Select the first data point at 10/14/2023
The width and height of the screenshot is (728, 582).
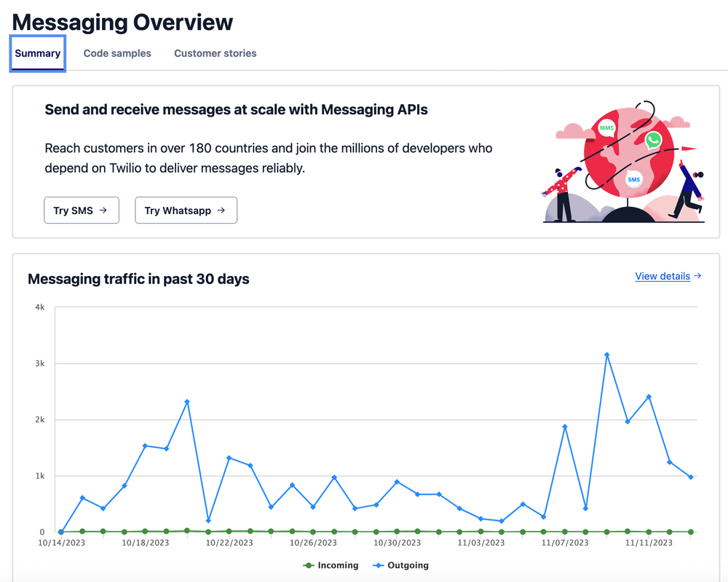click(61, 532)
